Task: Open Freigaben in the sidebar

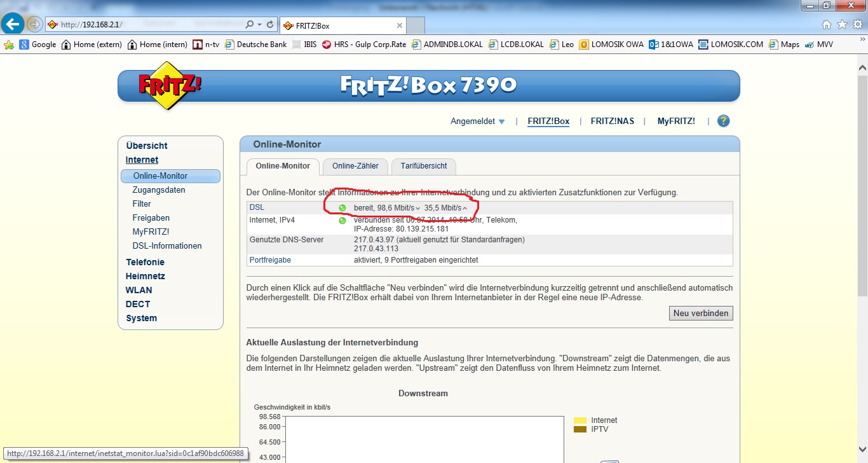Action: tap(151, 218)
